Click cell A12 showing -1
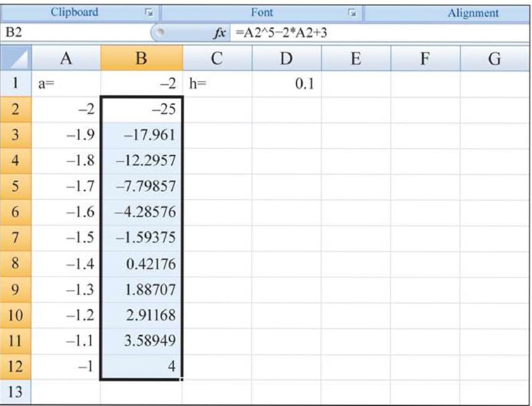Viewport: 532px width, 406px height. pyautogui.click(x=66, y=367)
